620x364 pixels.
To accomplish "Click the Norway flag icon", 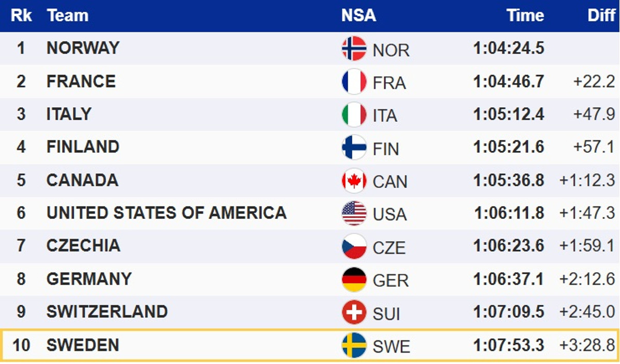I will coord(354,49).
